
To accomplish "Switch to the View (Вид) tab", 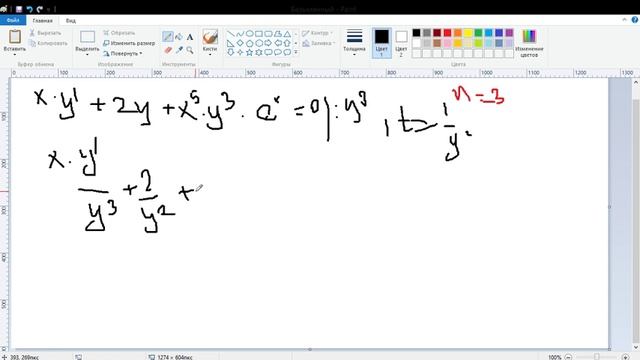I will click(x=71, y=20).
